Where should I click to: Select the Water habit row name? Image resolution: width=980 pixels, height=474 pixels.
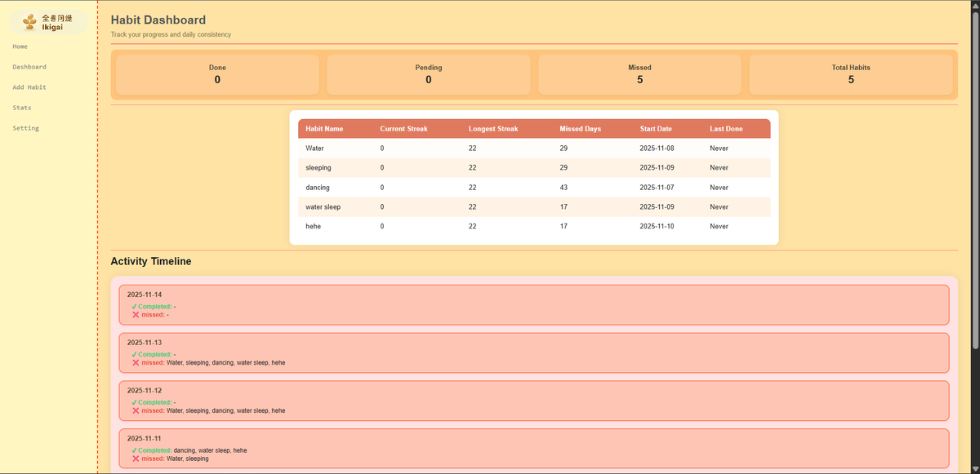tap(314, 148)
